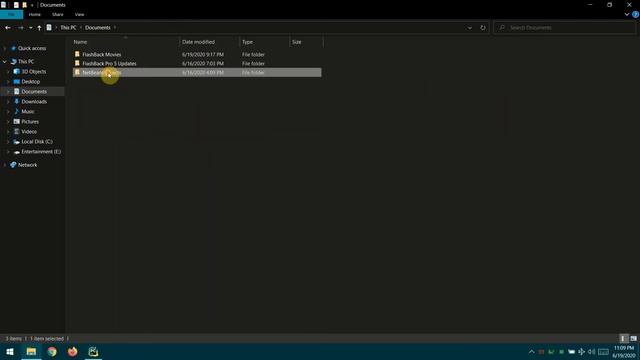The width and height of the screenshot is (640, 360).
Task: Expand the Pictures node
Action: point(8,122)
